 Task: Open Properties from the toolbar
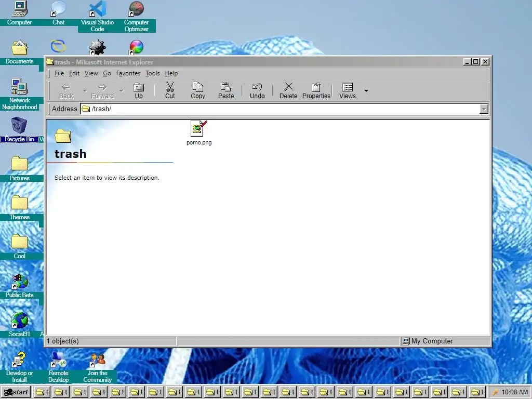(x=316, y=91)
